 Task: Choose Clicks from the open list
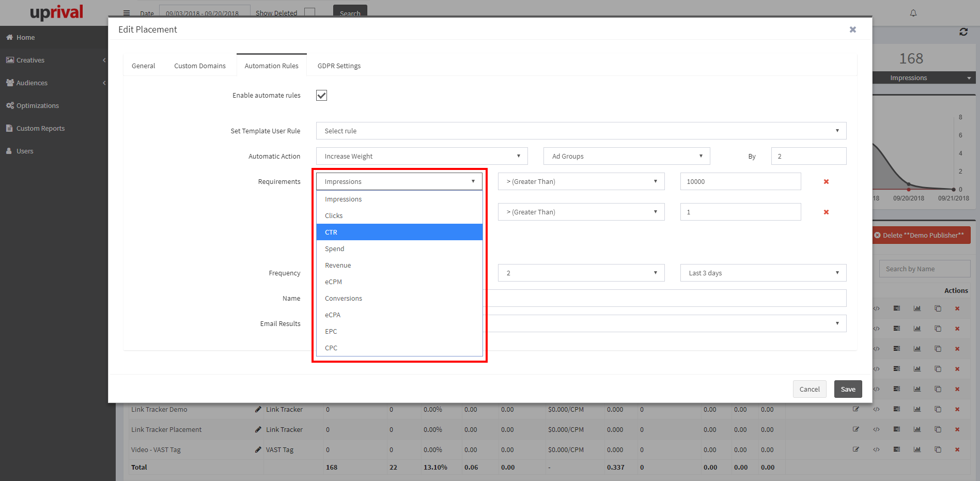point(399,215)
